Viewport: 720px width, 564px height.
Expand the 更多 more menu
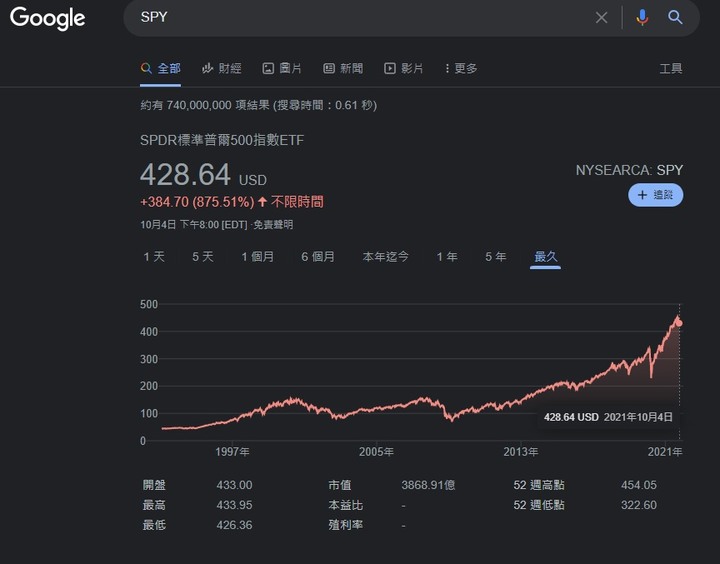click(x=461, y=68)
